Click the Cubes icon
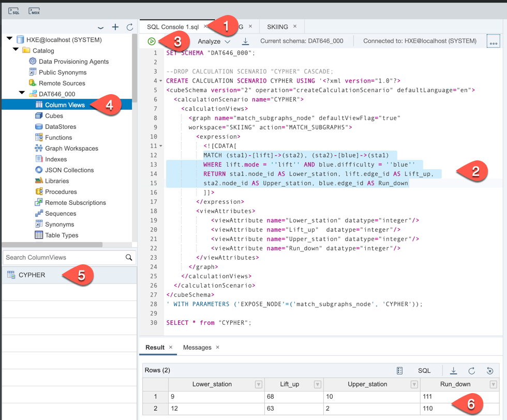507x420 pixels. (x=39, y=115)
